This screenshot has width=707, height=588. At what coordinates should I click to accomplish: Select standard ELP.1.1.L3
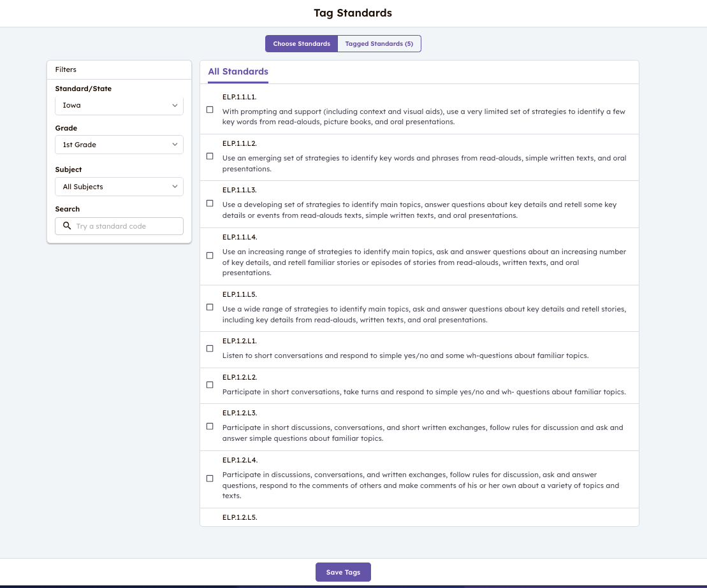[x=210, y=203]
